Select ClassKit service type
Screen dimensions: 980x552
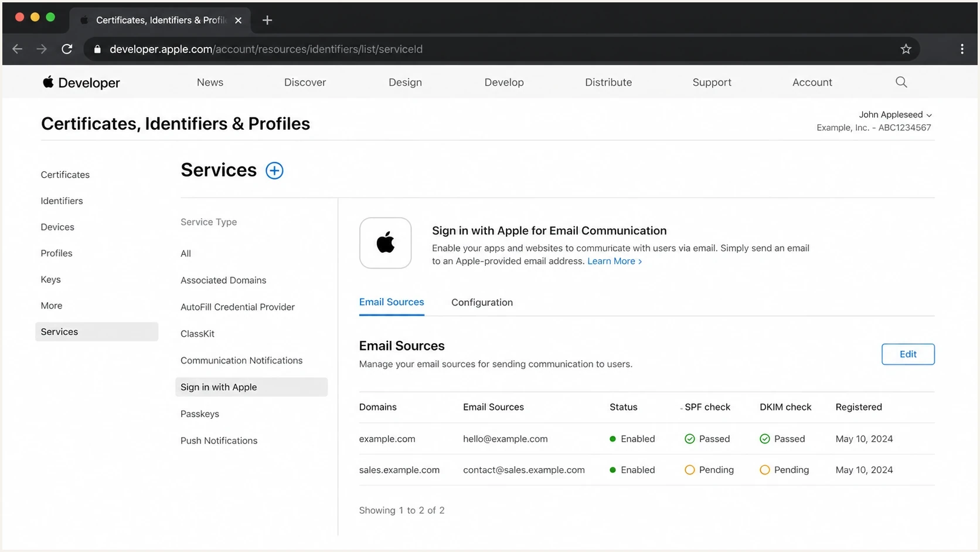pyautogui.click(x=198, y=334)
